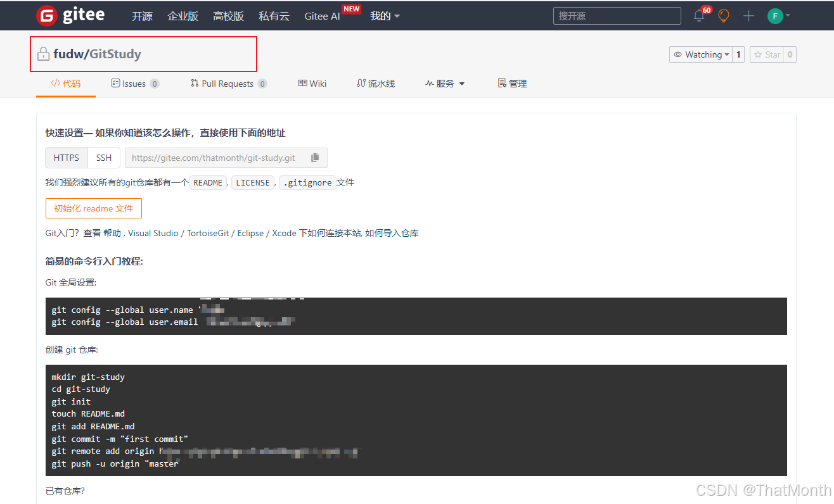Click the 'git commit -m "first commit"' line
The width and height of the screenshot is (834, 504).
point(120,439)
